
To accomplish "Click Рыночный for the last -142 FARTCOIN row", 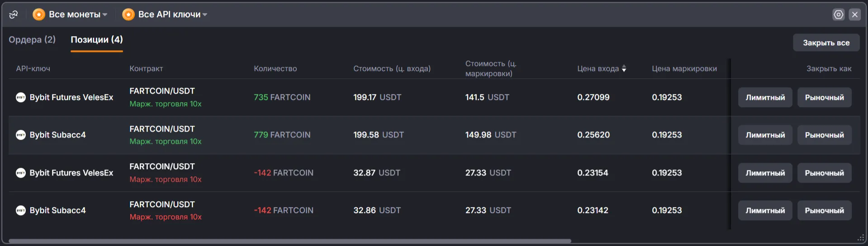I will pos(824,210).
